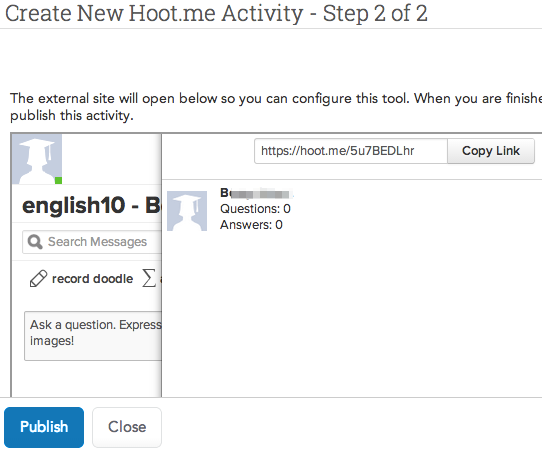The height and width of the screenshot is (453, 542).
Task: Click the record doodle pencil icon
Action: pos(38,279)
